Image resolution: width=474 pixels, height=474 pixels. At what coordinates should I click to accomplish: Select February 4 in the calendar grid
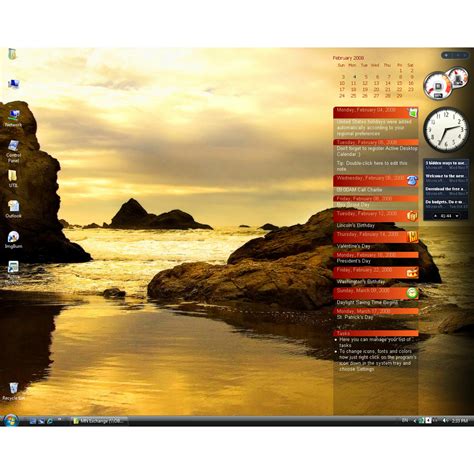[354, 77]
